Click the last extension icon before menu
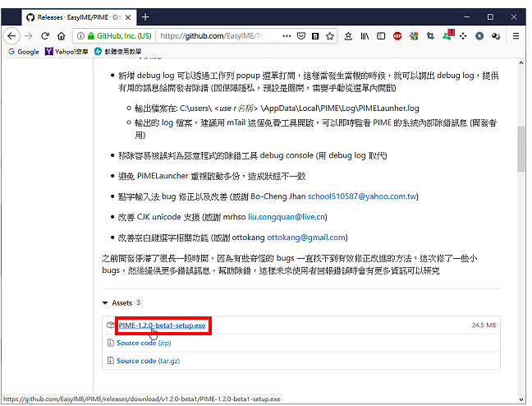 coord(496,36)
